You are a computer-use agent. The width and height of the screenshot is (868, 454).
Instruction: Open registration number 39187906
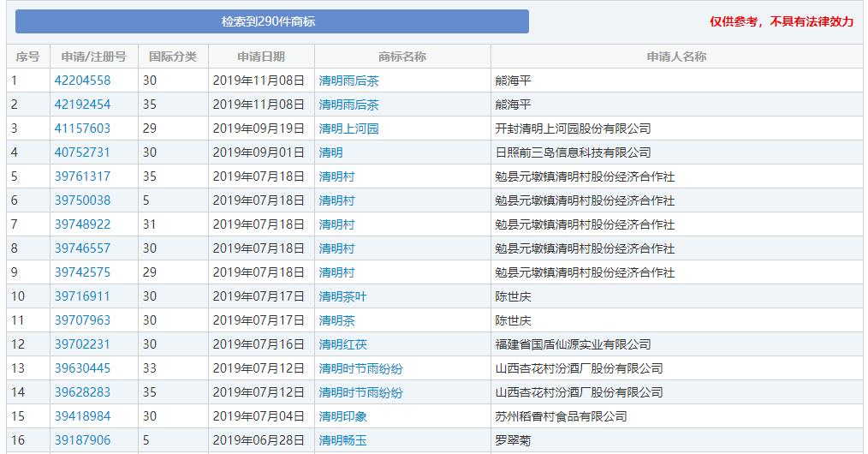(x=82, y=440)
